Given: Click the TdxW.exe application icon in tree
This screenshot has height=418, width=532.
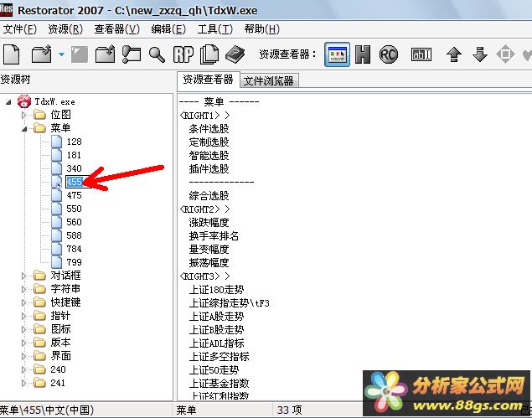Looking at the screenshot, I should (x=24, y=101).
